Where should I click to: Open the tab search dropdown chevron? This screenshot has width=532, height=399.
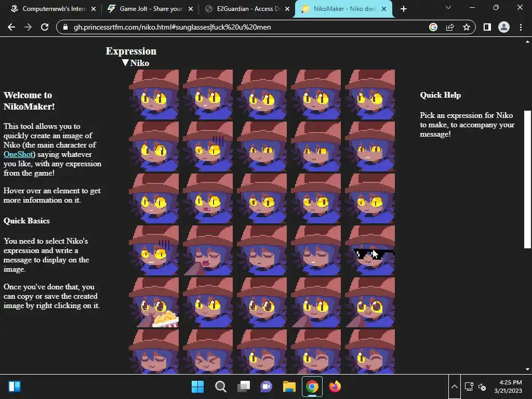(448, 7)
